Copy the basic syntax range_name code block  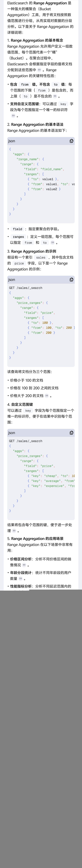pos(72,141)
